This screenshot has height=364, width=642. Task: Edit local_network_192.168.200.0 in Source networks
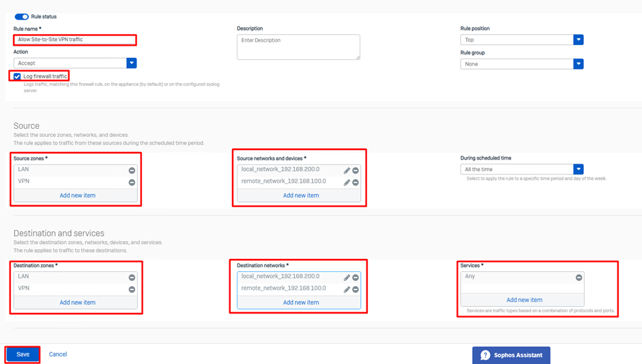(x=347, y=170)
